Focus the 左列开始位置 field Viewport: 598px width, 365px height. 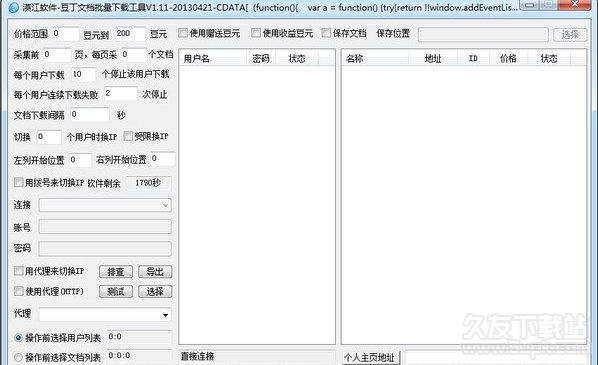pos(80,160)
